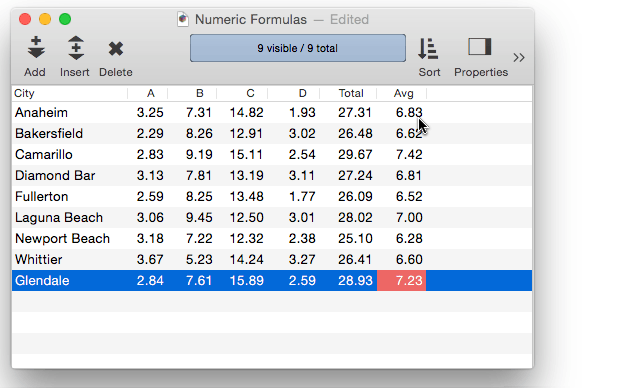Click Glendale's C value 15.89
Screen dimensions: 638x388
247,281
